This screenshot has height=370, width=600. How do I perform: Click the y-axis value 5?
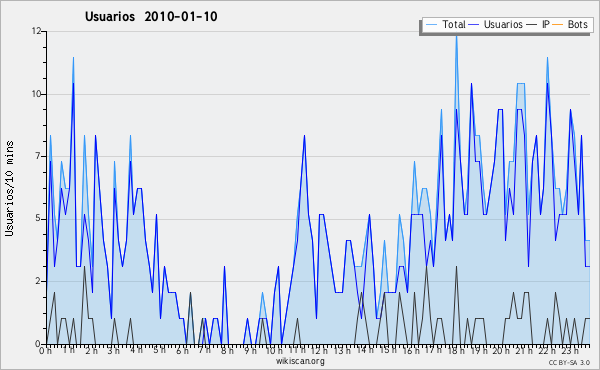click(38, 219)
